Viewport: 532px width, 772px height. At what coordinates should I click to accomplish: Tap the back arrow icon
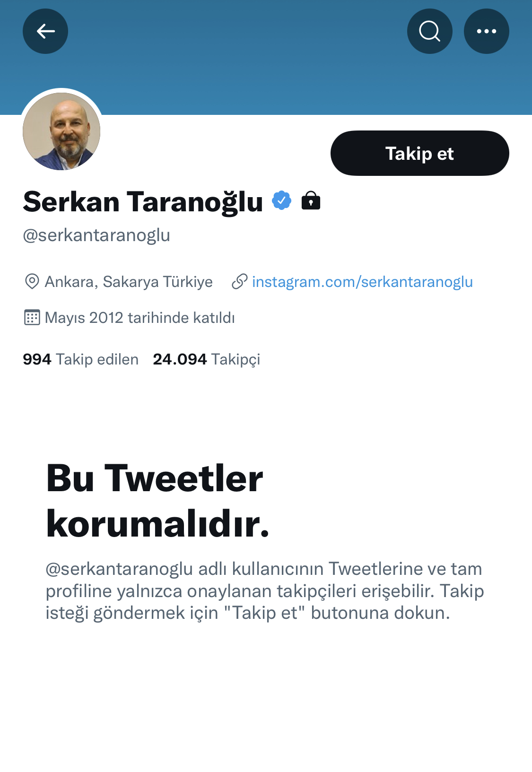click(45, 31)
